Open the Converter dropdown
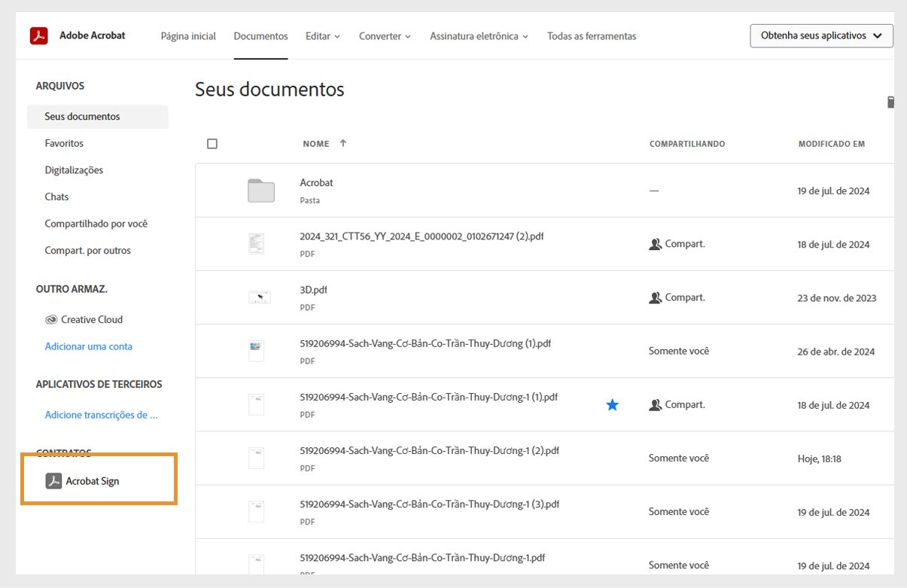 coord(385,35)
